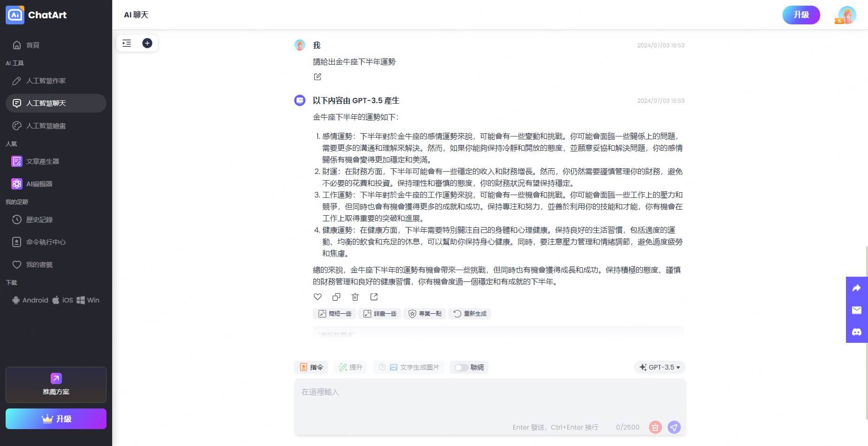Click help question mark near 文字生成圖片
Screen dimensions: 868x446
click(x=382, y=367)
